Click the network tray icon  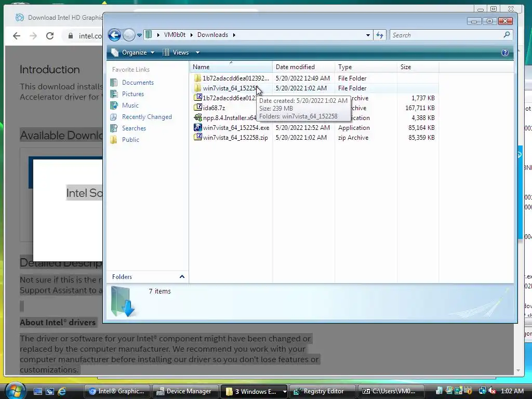tap(482, 391)
